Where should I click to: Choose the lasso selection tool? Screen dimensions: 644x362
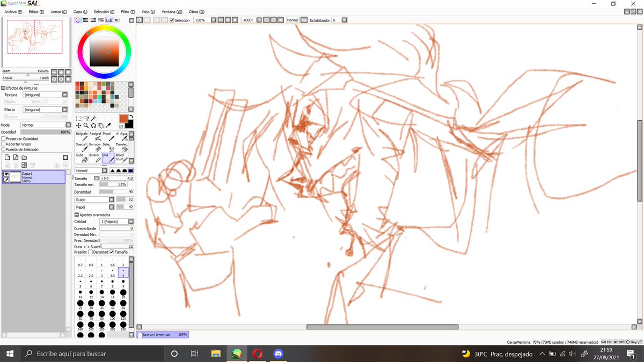(86, 118)
